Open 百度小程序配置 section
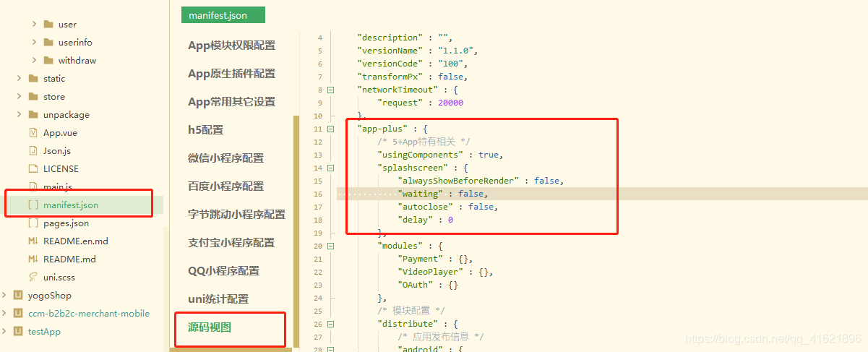This screenshot has width=868, height=352. point(226,186)
